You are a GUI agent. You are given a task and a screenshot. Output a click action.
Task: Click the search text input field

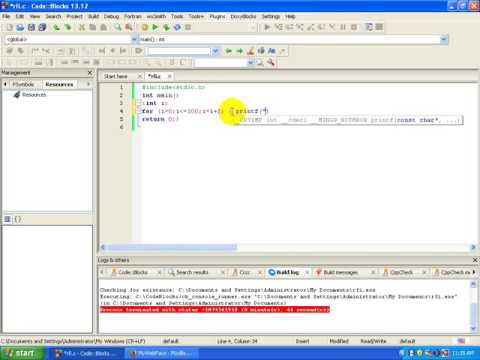coord(179,51)
